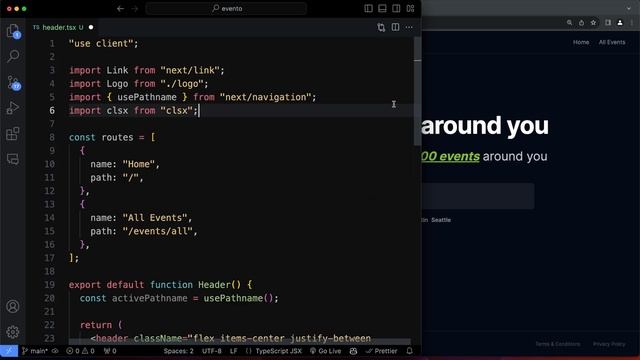
Task: Click line number 8 in the gutter
Action: click(x=51, y=137)
